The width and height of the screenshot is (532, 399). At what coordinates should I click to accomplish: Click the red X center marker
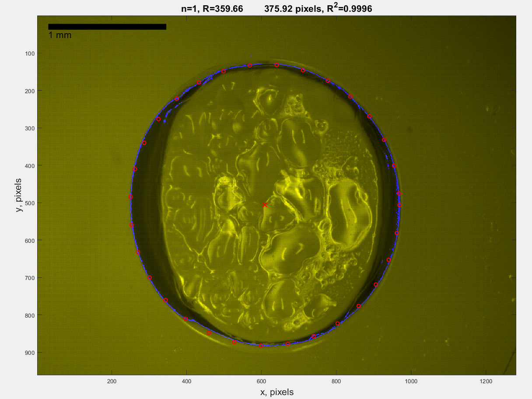265,205
